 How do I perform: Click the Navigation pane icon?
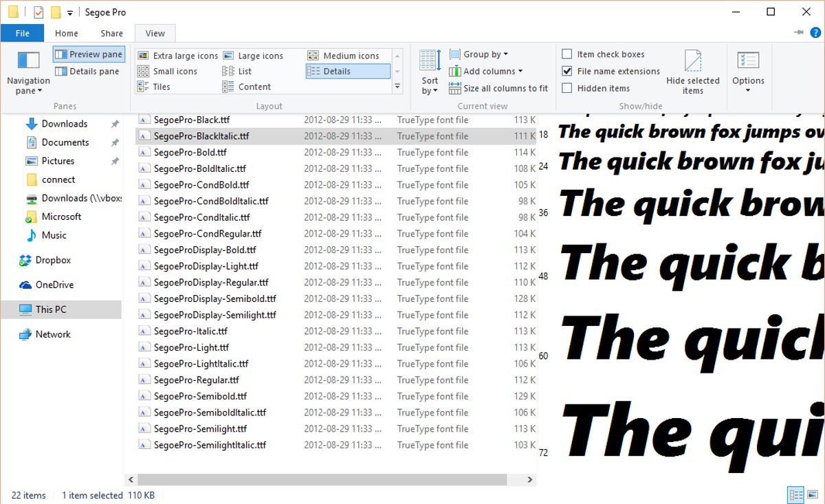28,61
